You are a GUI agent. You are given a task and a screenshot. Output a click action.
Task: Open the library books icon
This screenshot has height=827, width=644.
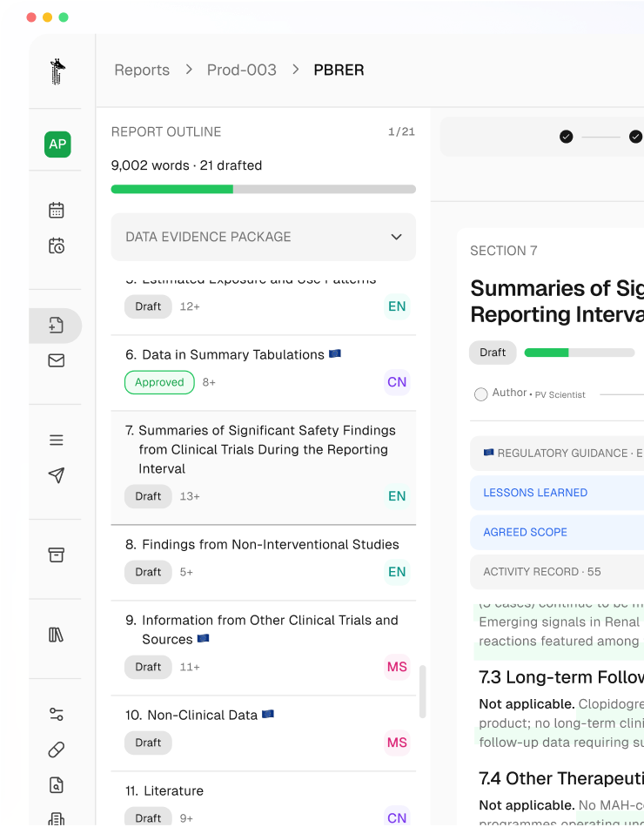click(x=57, y=635)
